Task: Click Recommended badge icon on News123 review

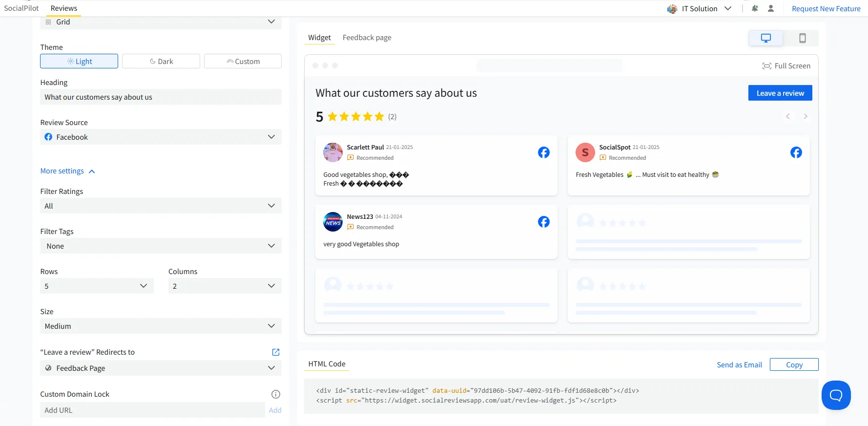Action: click(x=351, y=227)
